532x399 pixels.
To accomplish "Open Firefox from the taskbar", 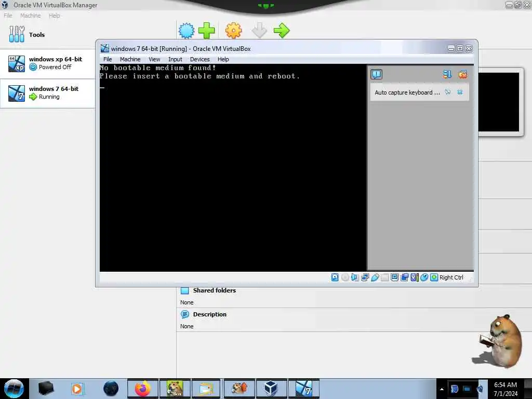I will pyautogui.click(x=143, y=389).
